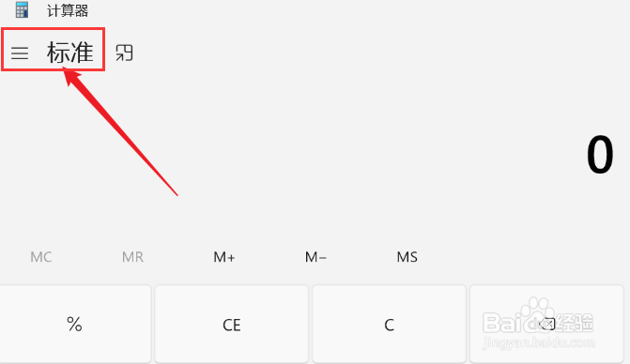Click the MC memory clear button
This screenshot has height=364, width=630.
pos(41,257)
